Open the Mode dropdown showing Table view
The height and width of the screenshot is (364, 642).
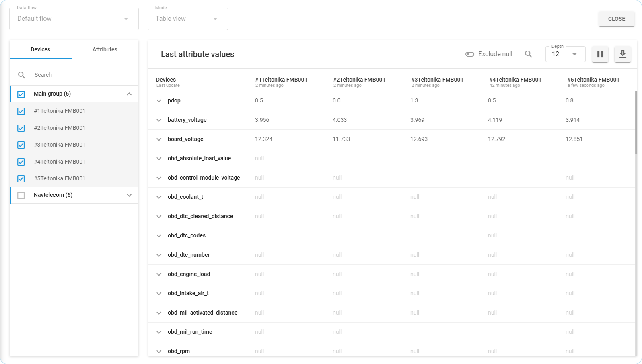187,19
